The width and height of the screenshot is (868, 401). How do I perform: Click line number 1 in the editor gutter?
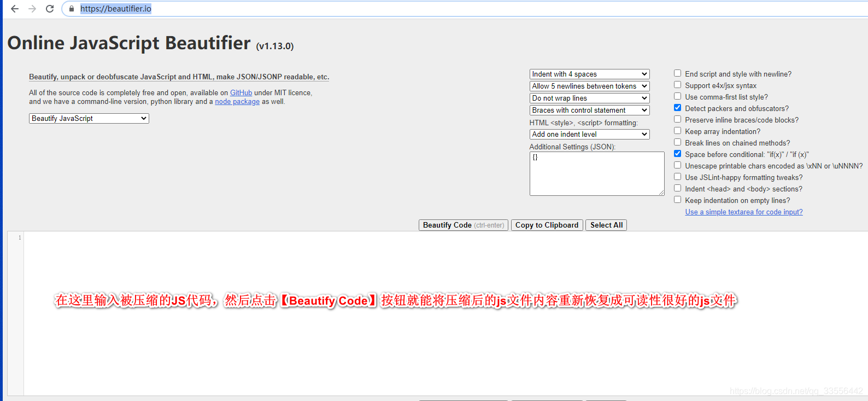point(20,237)
